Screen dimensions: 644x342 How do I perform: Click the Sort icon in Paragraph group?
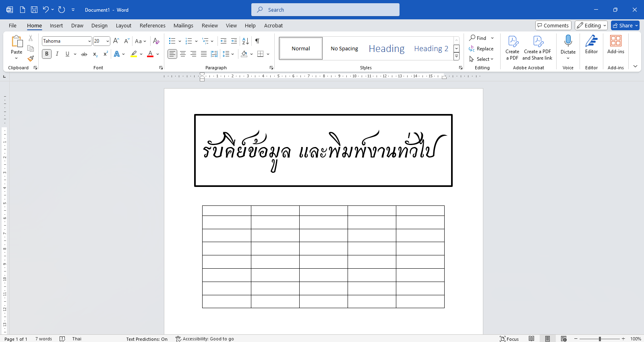pos(245,41)
